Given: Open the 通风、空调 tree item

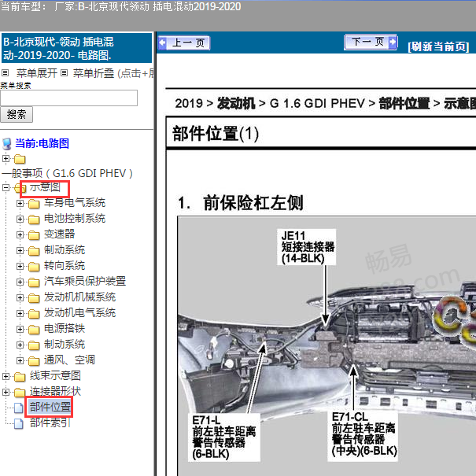Looking at the screenshot, I should tap(69, 360).
